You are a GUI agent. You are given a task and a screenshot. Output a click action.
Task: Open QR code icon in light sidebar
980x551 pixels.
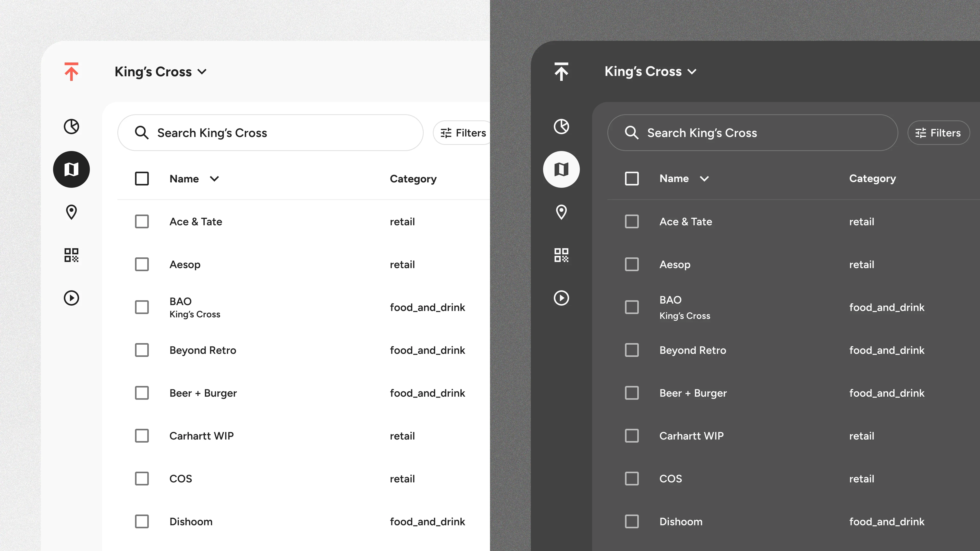tap(71, 255)
